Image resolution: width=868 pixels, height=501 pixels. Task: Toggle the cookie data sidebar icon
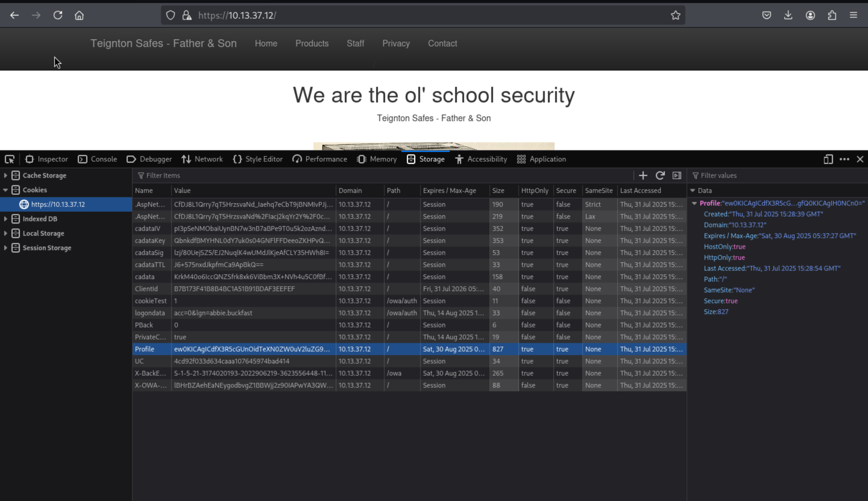point(677,175)
